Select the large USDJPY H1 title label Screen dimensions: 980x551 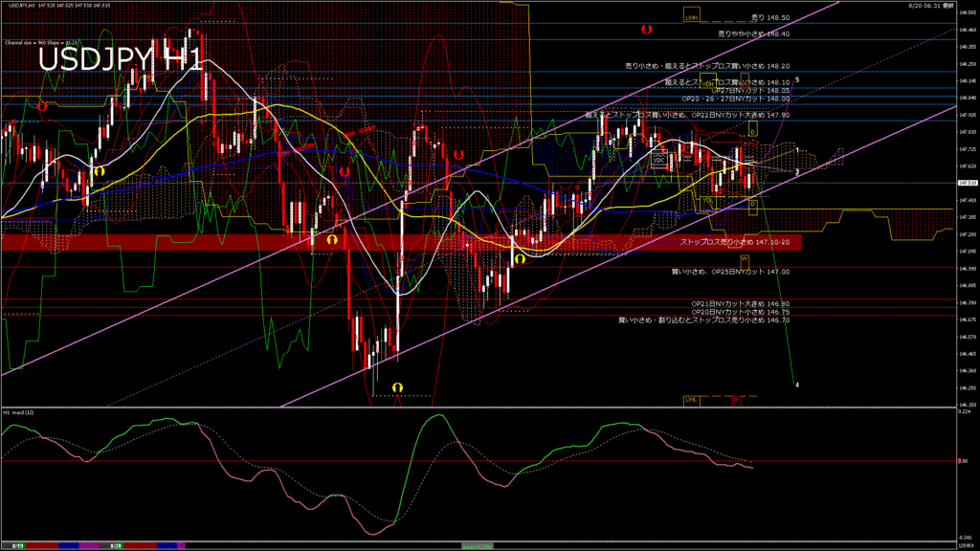120,59
